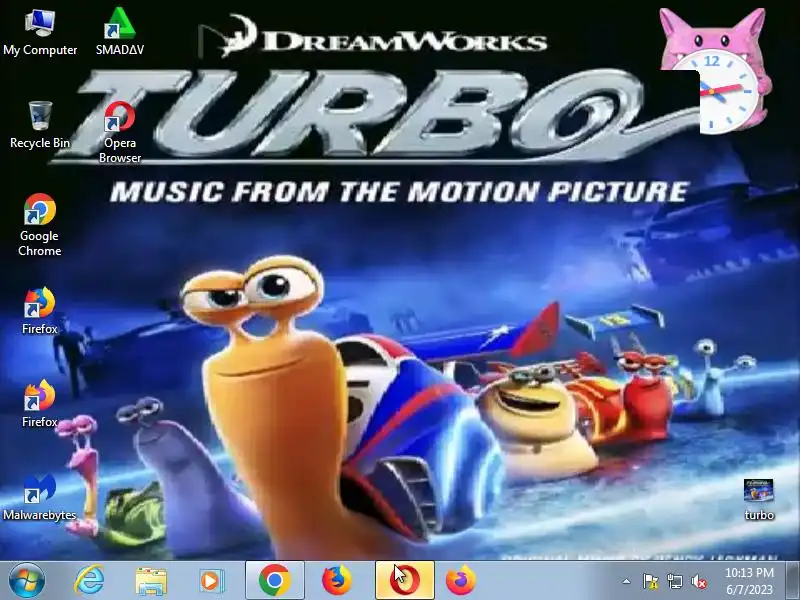Select the Google Chrome desktop shortcut
This screenshot has width=800, height=600.
point(39,225)
